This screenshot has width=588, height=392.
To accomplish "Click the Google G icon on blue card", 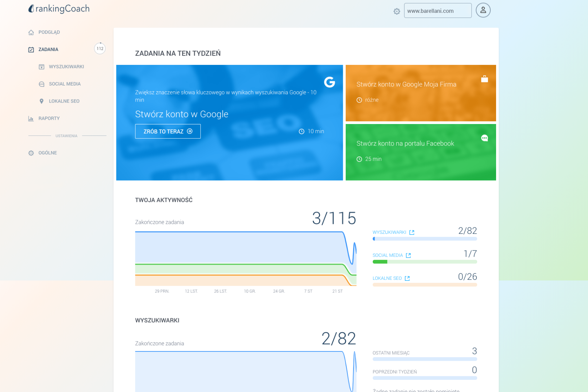I will [329, 82].
